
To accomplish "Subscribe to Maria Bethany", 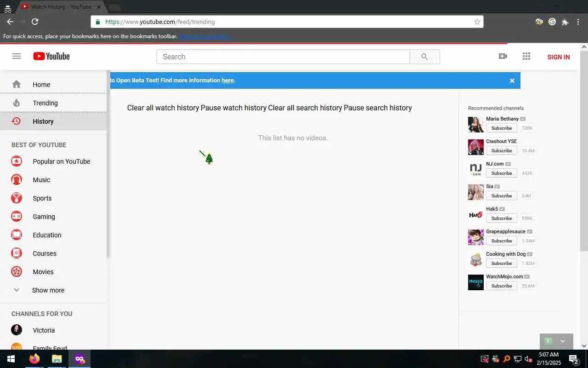I will click(x=501, y=128).
